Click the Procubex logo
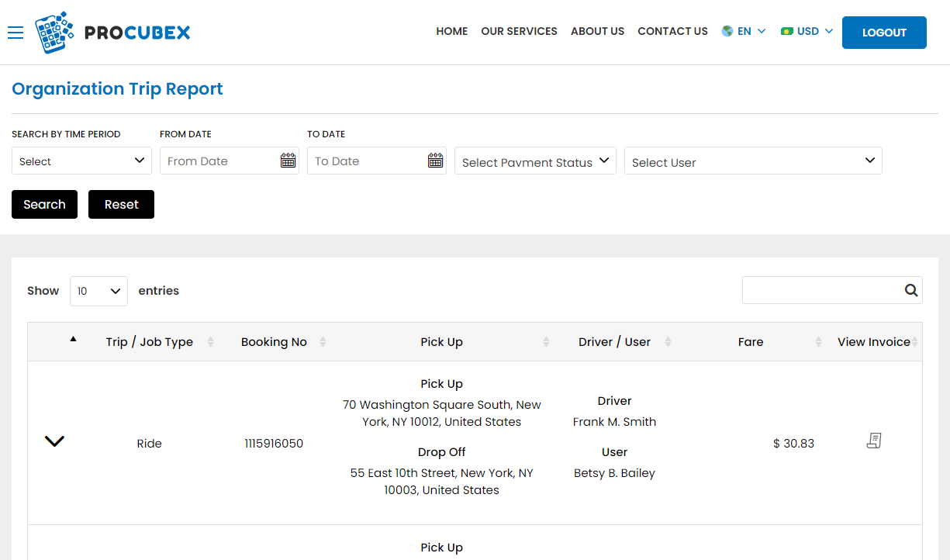950x560 pixels. (x=113, y=32)
